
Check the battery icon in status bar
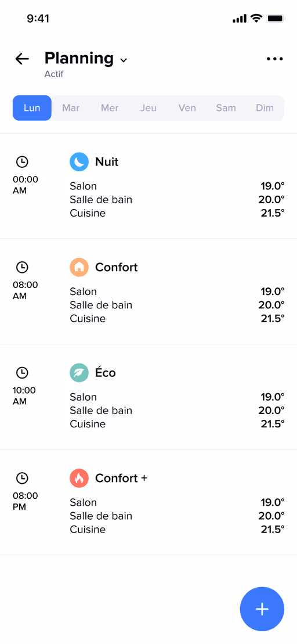pos(276,19)
